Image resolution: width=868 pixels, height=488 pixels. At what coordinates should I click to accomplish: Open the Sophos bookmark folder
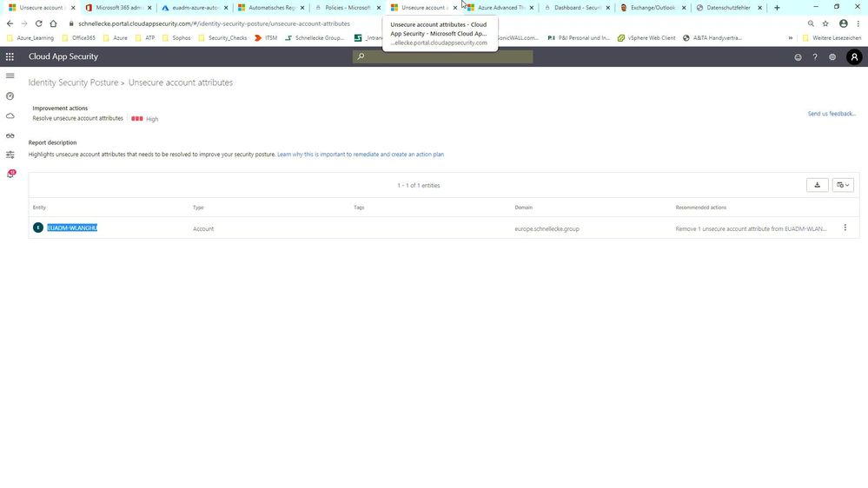click(176, 38)
